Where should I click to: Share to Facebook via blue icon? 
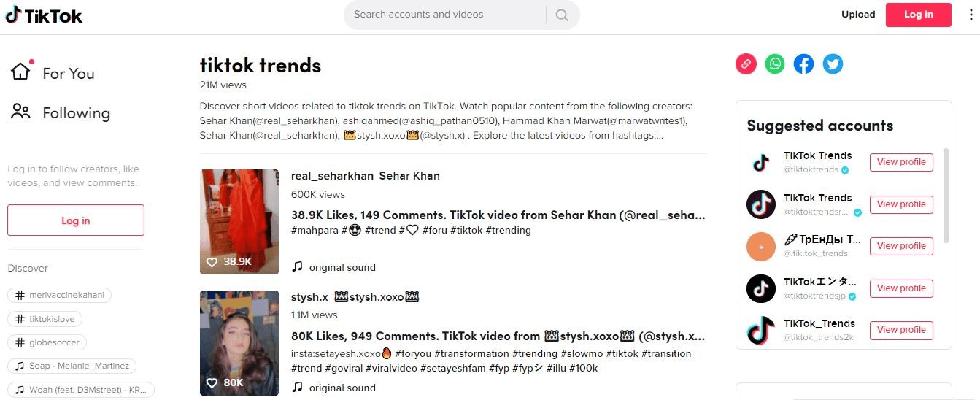pyautogui.click(x=803, y=64)
